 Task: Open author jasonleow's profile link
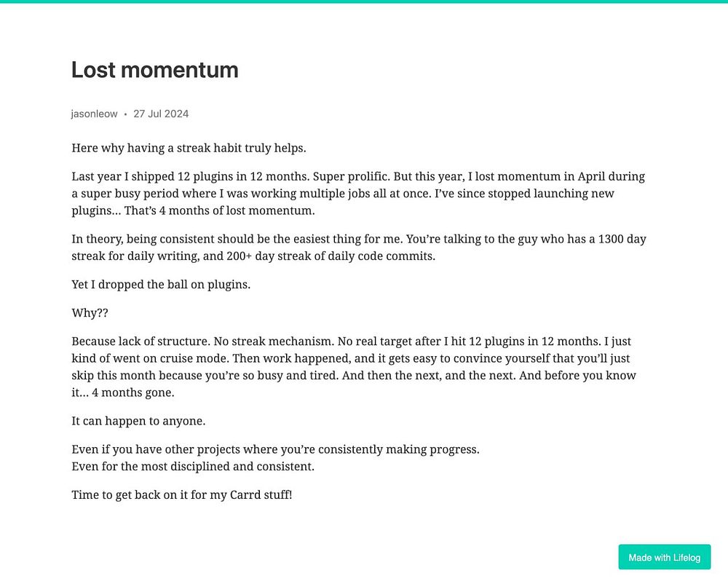pyautogui.click(x=94, y=114)
